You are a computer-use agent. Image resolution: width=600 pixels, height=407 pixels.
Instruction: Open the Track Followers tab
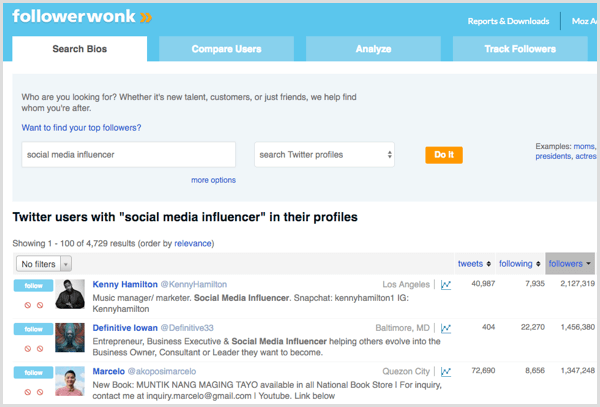point(521,49)
